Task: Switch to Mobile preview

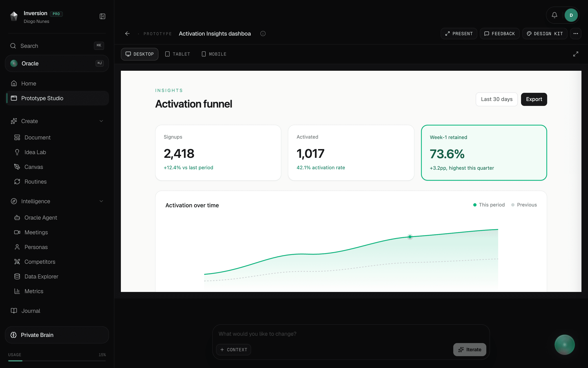Action: tap(214, 54)
